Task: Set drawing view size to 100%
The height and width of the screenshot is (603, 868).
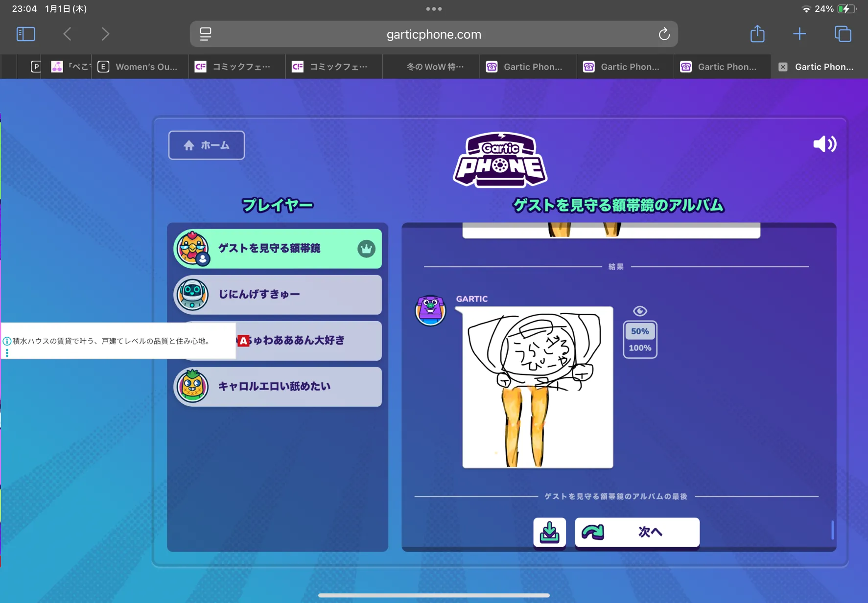Action: coord(640,348)
